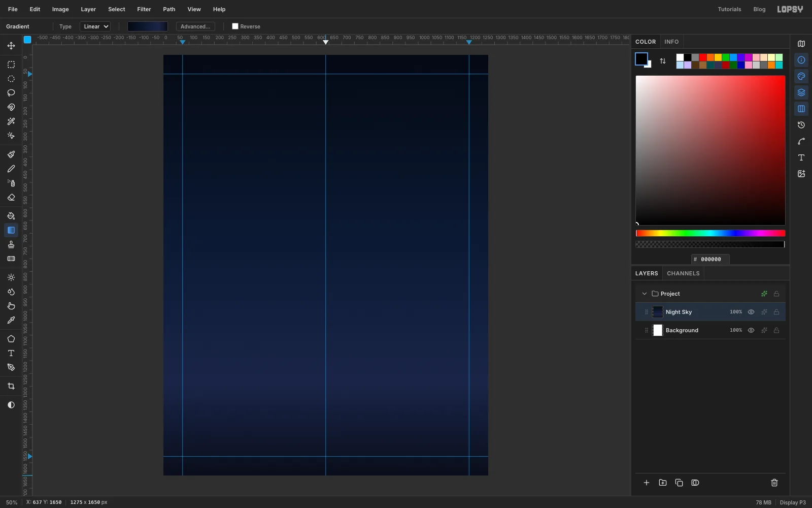Click the swap foreground/background colors icon

coord(663,61)
